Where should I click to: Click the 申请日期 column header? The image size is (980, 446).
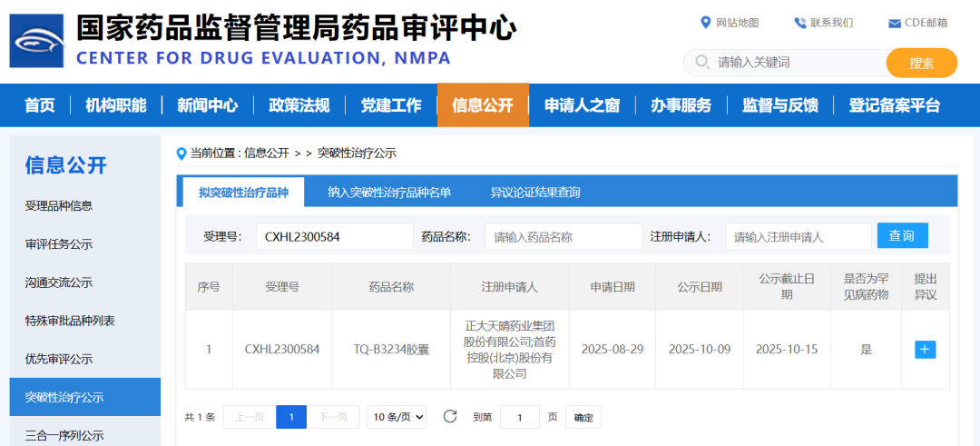612,286
